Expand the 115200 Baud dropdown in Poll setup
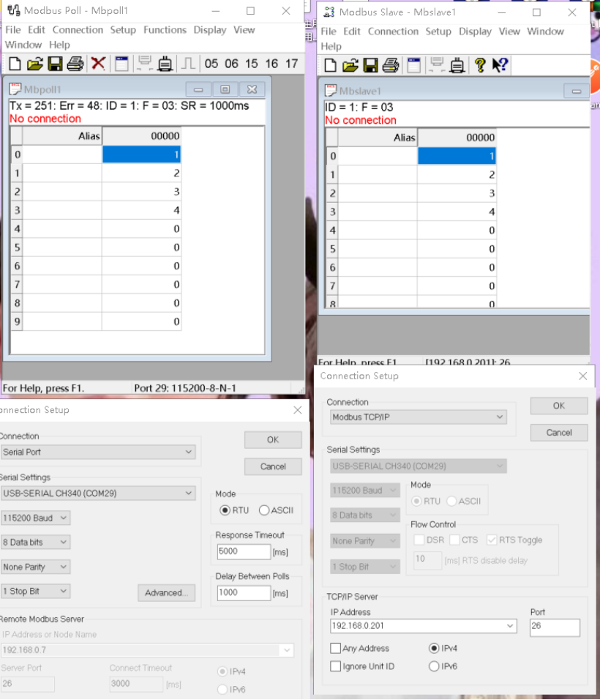The width and height of the screenshot is (600, 700). 35,518
